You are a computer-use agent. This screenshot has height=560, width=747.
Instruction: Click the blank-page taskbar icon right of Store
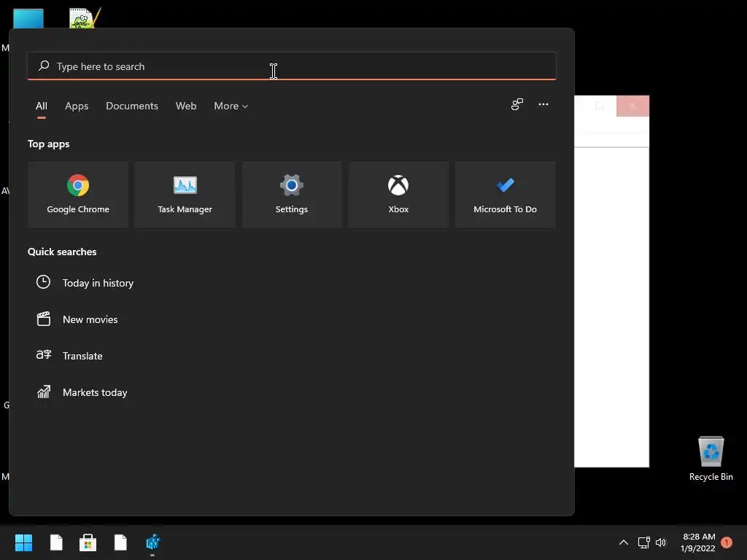click(x=120, y=542)
